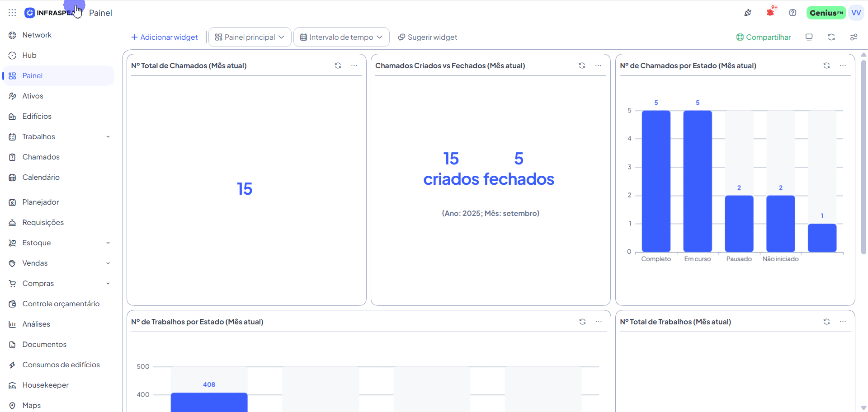The height and width of the screenshot is (412, 868).
Task: Go to Network in sidebar
Action: pos(58,35)
